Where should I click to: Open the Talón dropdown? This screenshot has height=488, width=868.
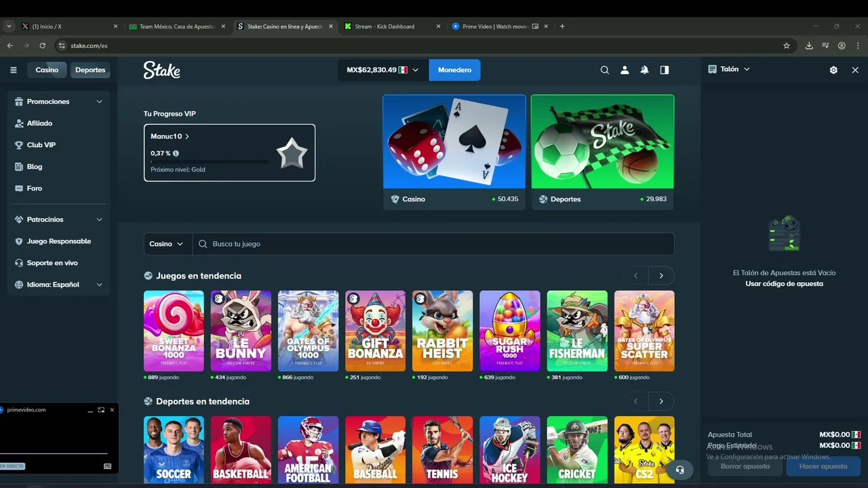pyautogui.click(x=729, y=69)
